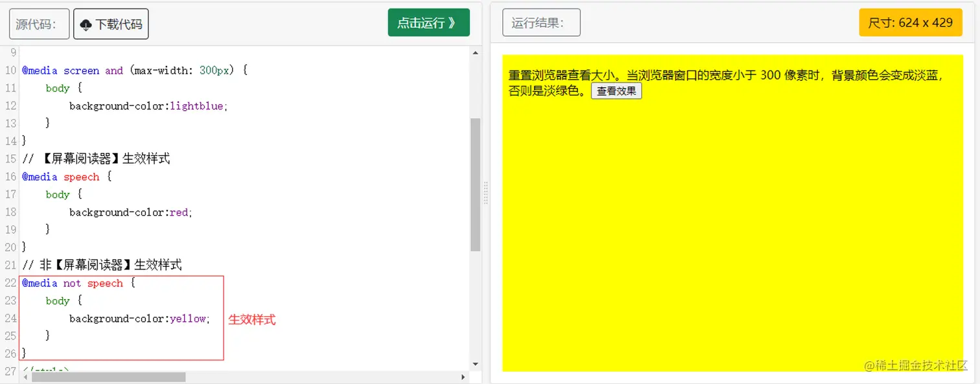Viewport: 980px width, 384px height.
Task: Click line number 16 in the gutter
Action: [x=10, y=177]
